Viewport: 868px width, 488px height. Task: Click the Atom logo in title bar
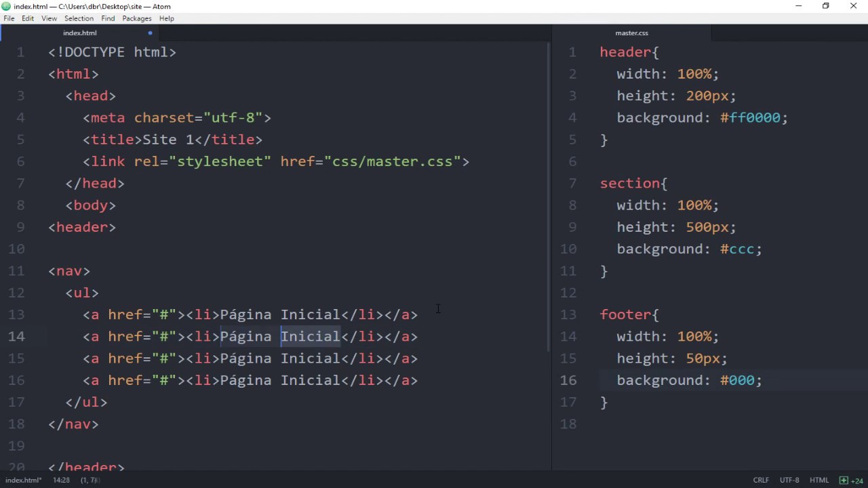coord(6,6)
